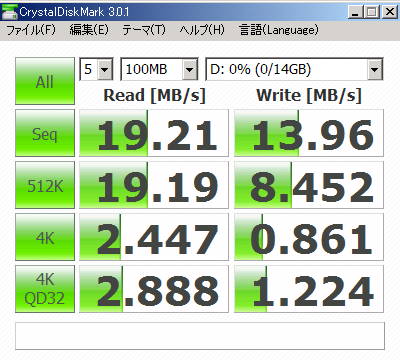Viewport: 400px width, 360px height.
Task: Start the 4K random test
Action: tap(45, 237)
